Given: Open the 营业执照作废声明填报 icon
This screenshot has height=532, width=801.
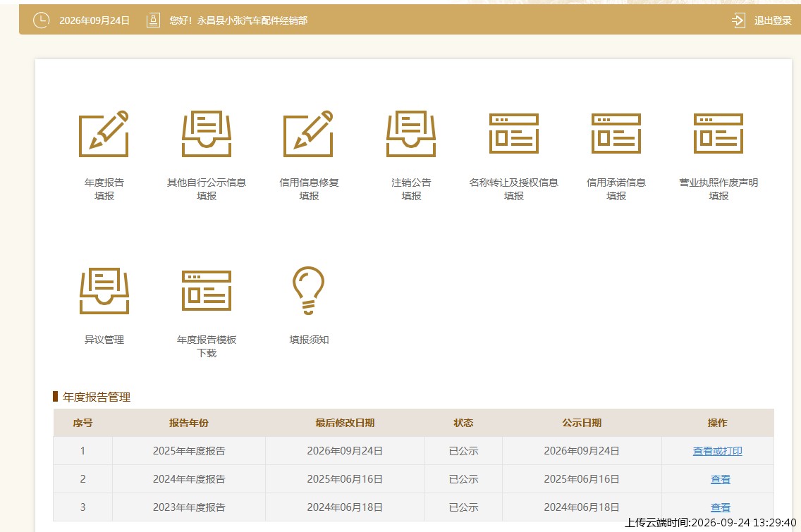Looking at the screenshot, I should [x=719, y=134].
